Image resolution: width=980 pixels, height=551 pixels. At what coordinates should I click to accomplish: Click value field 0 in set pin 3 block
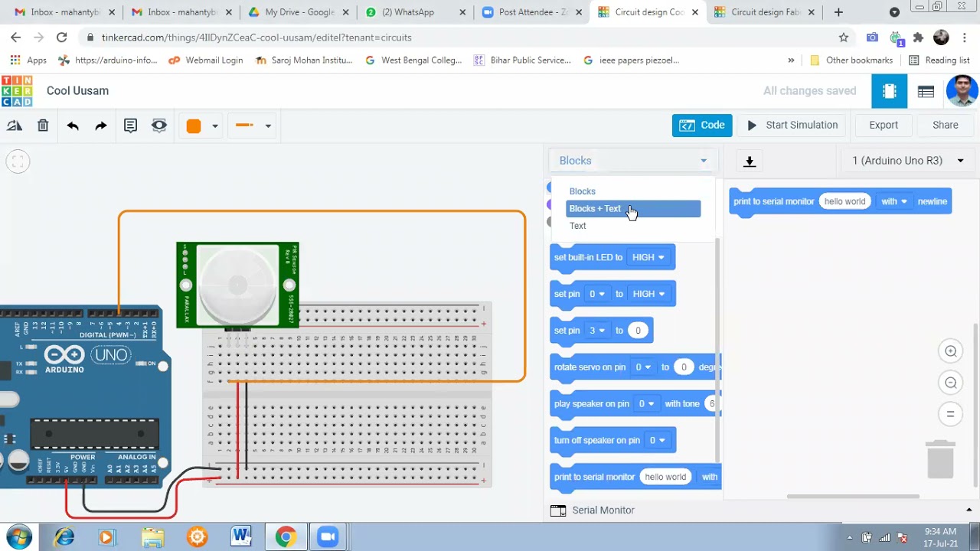[638, 331]
